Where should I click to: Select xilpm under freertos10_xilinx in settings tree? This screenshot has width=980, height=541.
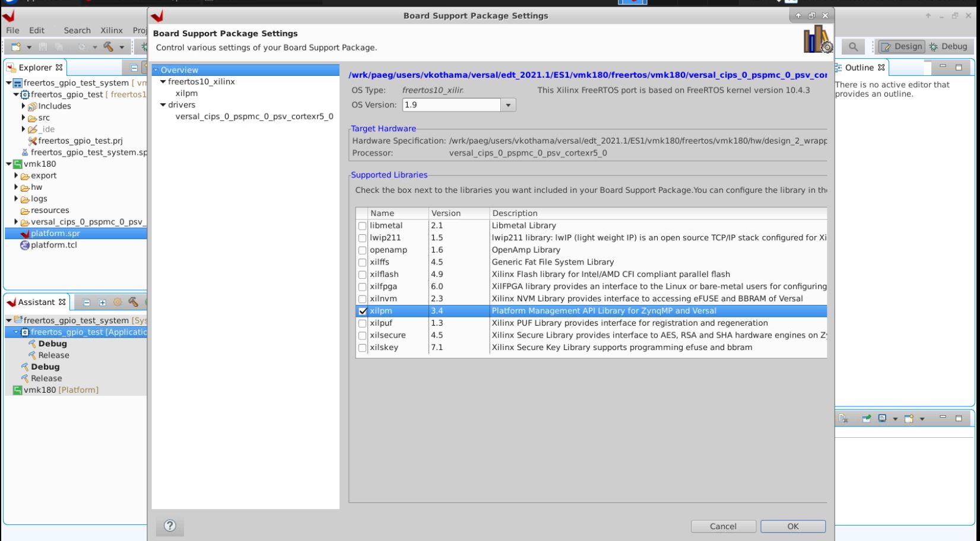click(x=186, y=93)
